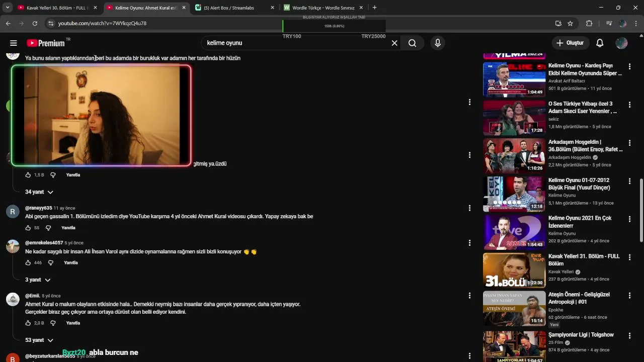Open the tab search dropdown arrow
The image size is (644, 362).
coord(8,8)
